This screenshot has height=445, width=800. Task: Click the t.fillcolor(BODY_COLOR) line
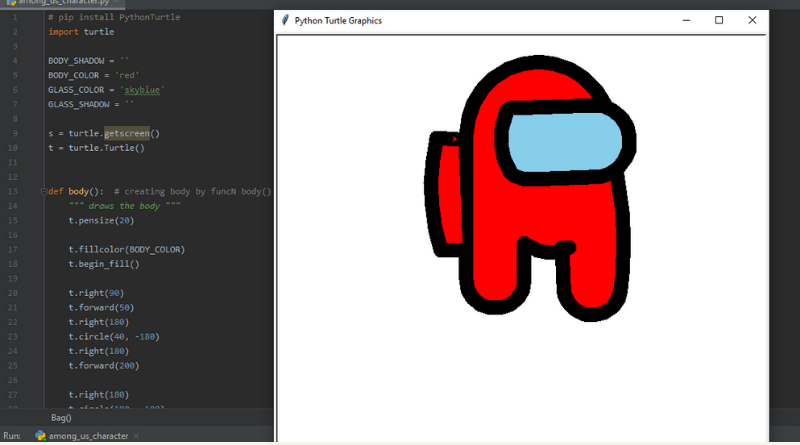point(127,250)
